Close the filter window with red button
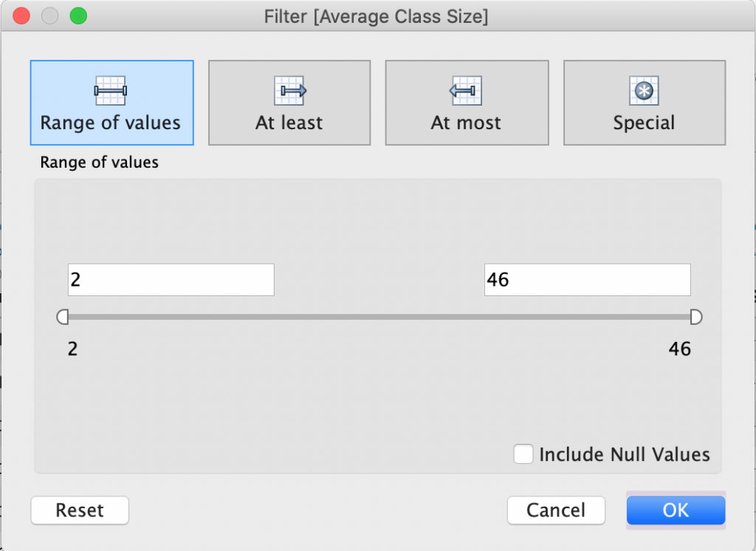Image resolution: width=756 pixels, height=551 pixels. pyautogui.click(x=21, y=16)
